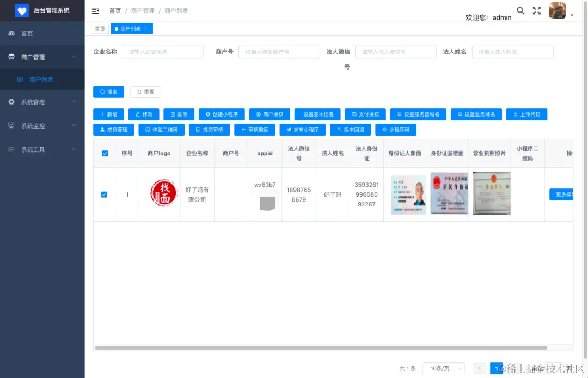
Task: Toggle the sidebar with the hamburger icon
Action: tap(95, 10)
